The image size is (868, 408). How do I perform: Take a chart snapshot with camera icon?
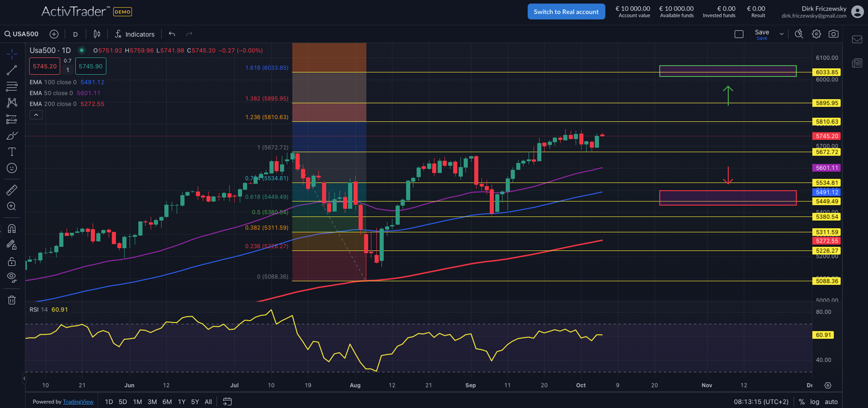coord(833,34)
